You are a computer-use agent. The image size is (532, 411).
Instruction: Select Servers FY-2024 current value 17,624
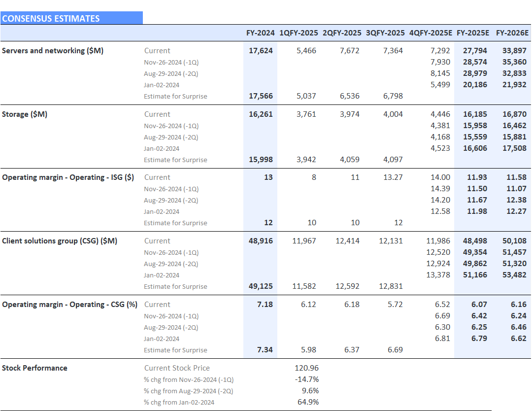(261, 51)
